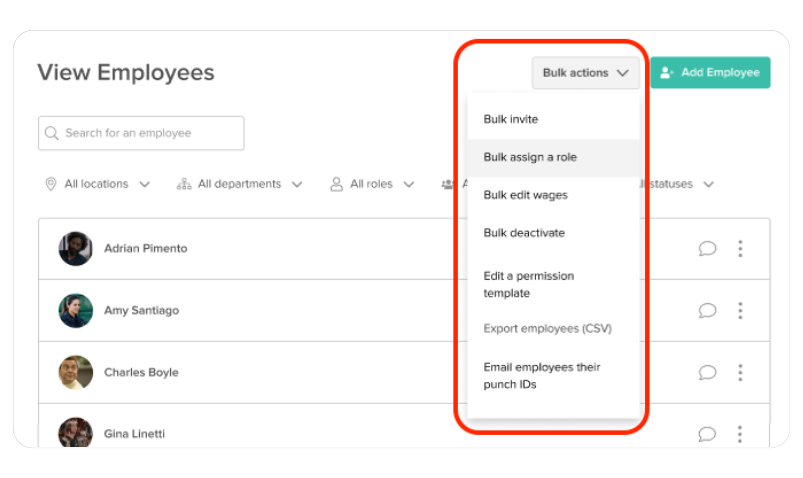Expand the Bulk actions dropdown
This screenshot has height=478, width=803.
click(x=585, y=73)
